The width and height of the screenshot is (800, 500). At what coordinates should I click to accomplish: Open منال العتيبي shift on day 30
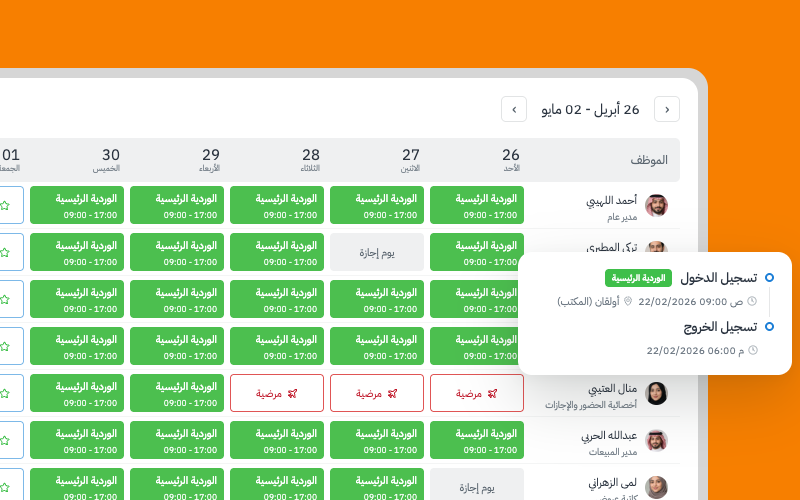click(x=77, y=393)
